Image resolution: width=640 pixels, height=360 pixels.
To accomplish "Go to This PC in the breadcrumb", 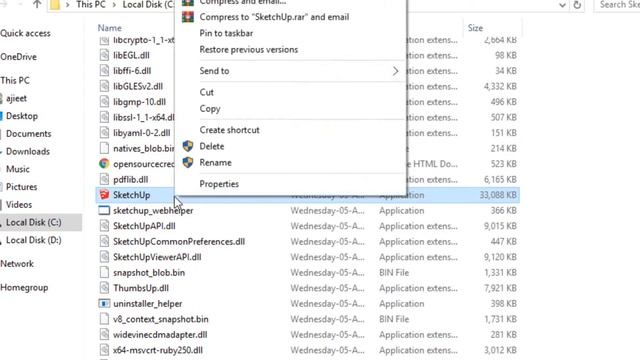I will click(91, 5).
